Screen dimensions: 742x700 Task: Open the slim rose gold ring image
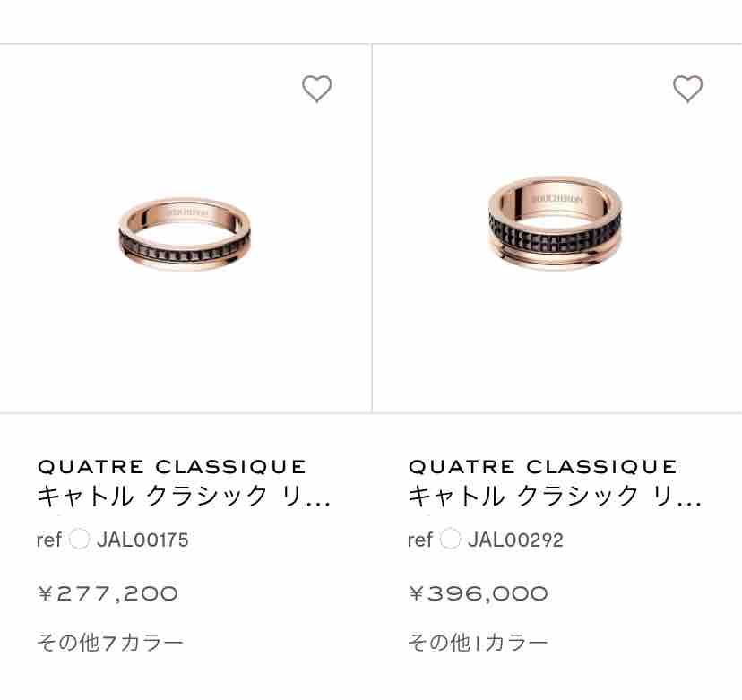185,234
